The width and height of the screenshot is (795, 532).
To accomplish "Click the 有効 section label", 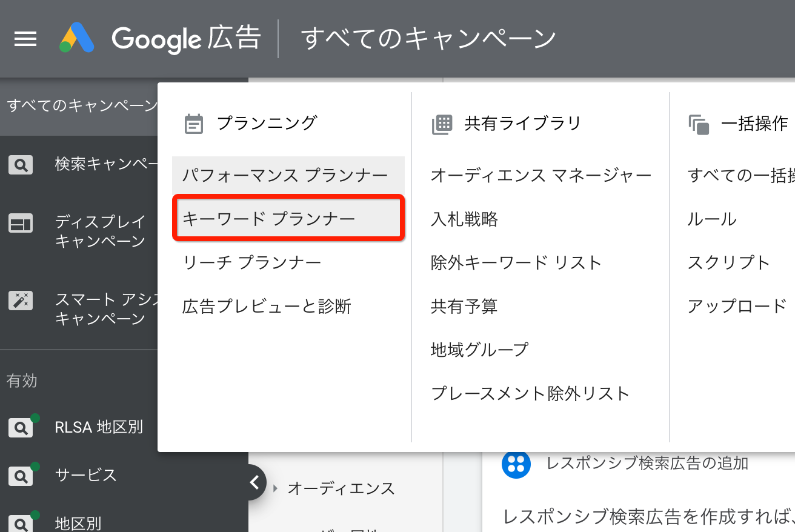I will (x=22, y=381).
